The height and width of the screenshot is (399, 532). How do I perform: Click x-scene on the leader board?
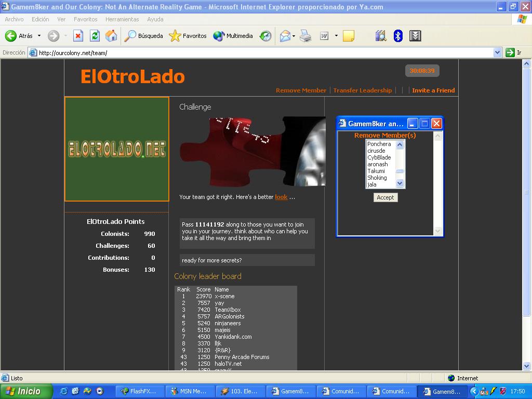(x=224, y=296)
